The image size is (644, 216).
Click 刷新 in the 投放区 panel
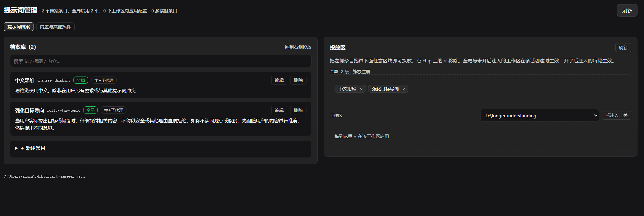[x=623, y=48]
